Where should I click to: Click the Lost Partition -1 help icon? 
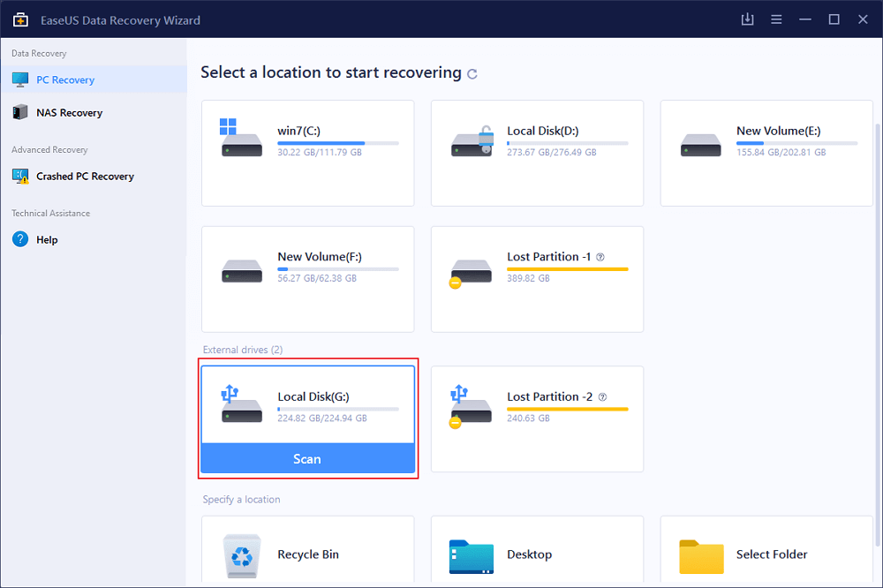pos(600,257)
